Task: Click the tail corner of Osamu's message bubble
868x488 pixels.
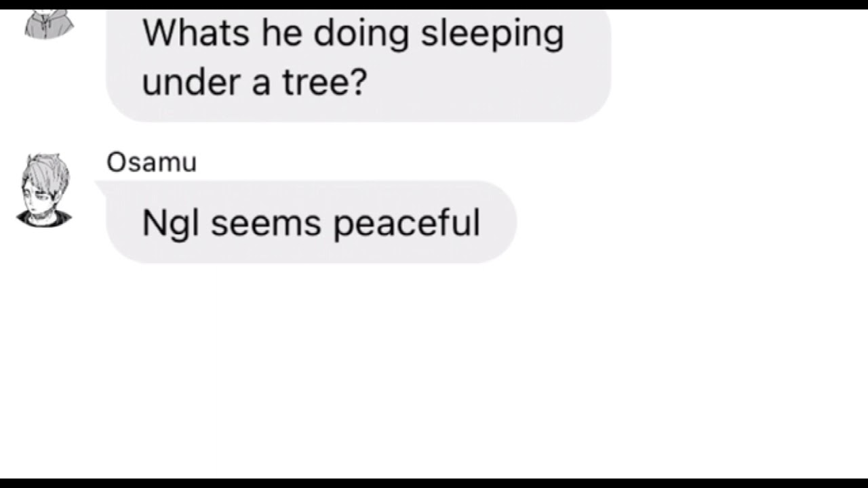Action: tap(102, 185)
